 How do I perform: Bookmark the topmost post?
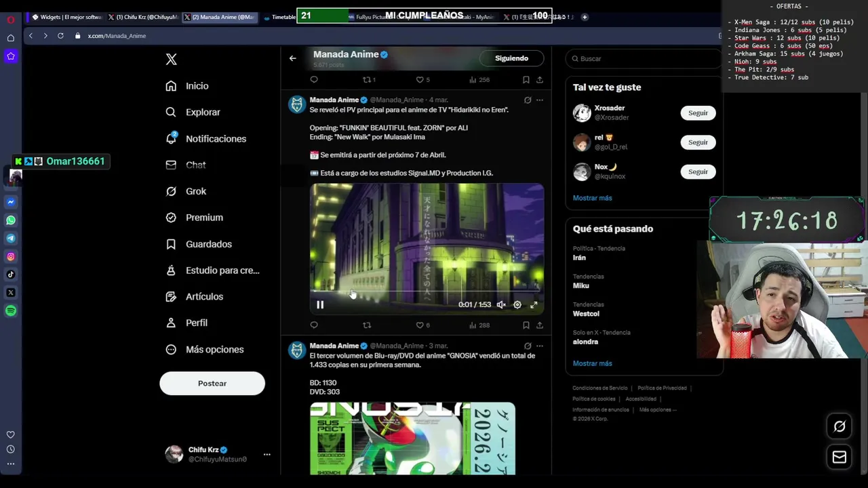(x=526, y=80)
